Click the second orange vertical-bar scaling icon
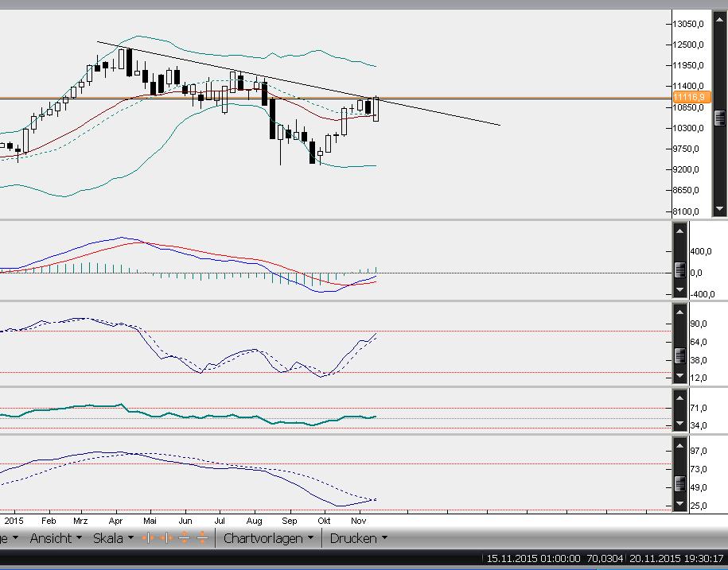This screenshot has height=570, width=728. (x=165, y=538)
